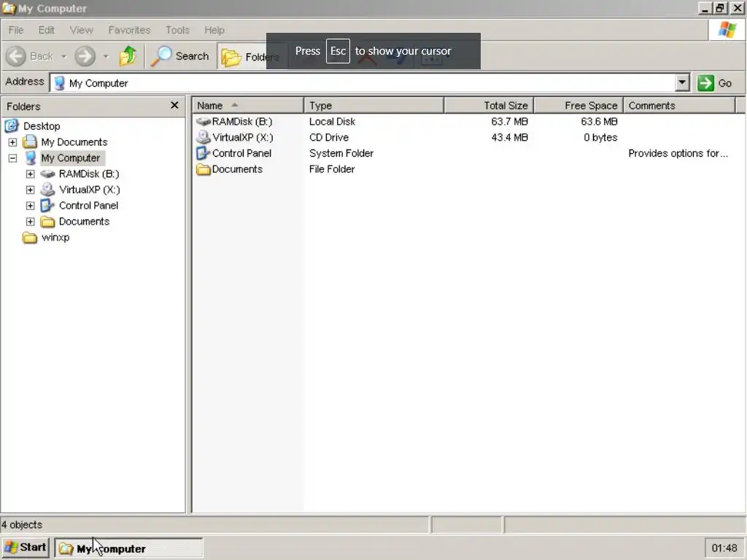Open the Help menu
This screenshot has height=560, width=747.
pos(214,30)
